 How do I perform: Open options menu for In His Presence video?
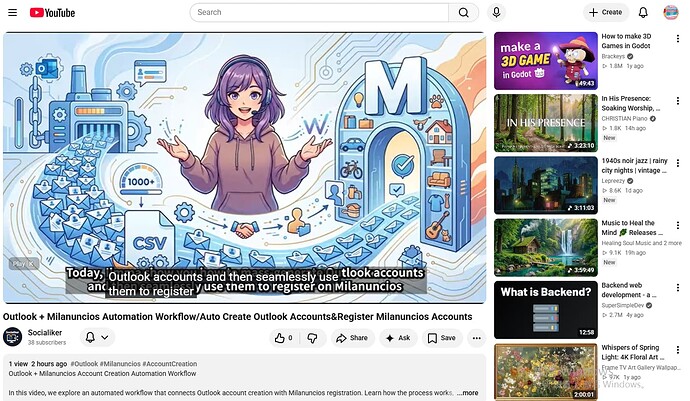click(x=678, y=101)
